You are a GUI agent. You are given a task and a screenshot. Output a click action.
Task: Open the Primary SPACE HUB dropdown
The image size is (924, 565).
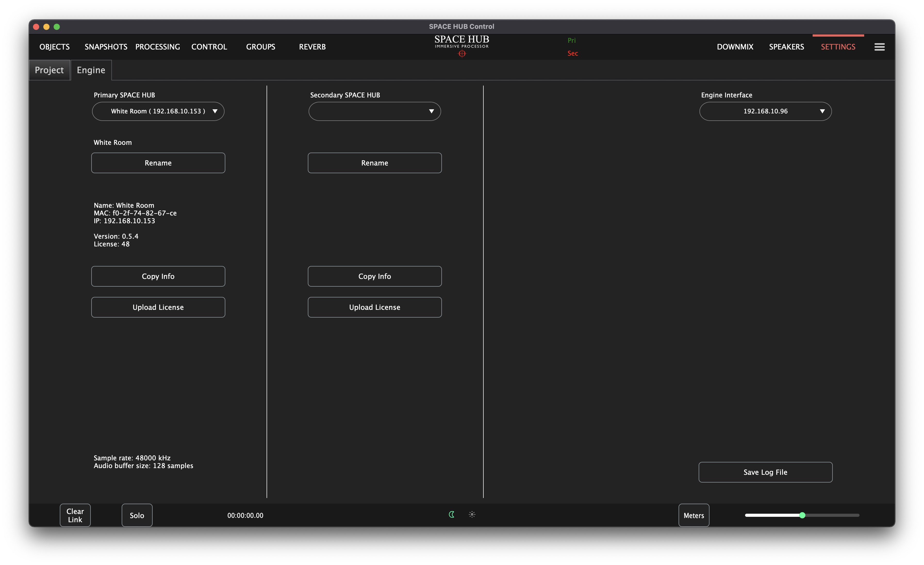[x=158, y=111]
